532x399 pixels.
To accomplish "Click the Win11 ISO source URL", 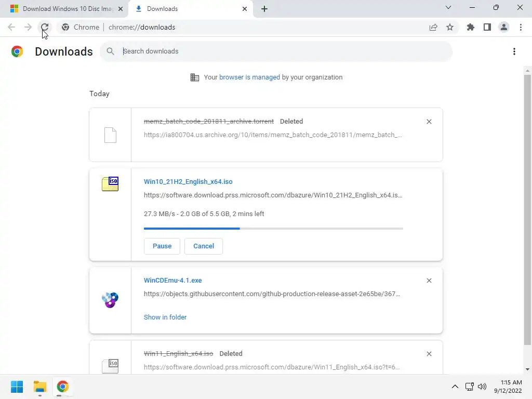I will pos(272,367).
